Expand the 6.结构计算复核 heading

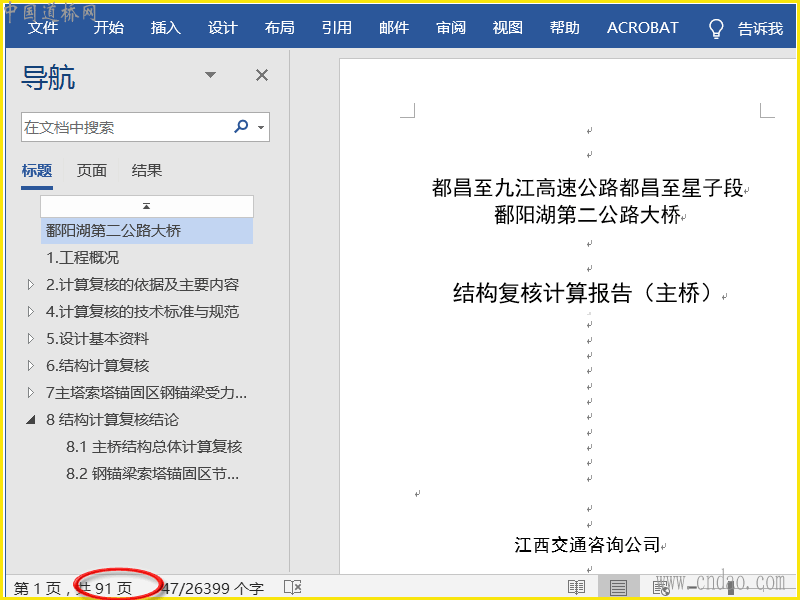(31, 366)
